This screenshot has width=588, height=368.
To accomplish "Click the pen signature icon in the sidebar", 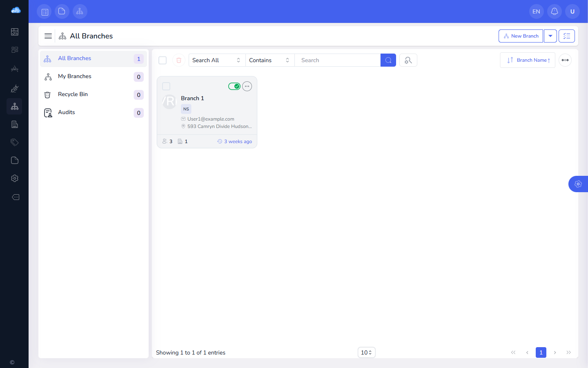I will [x=15, y=88].
